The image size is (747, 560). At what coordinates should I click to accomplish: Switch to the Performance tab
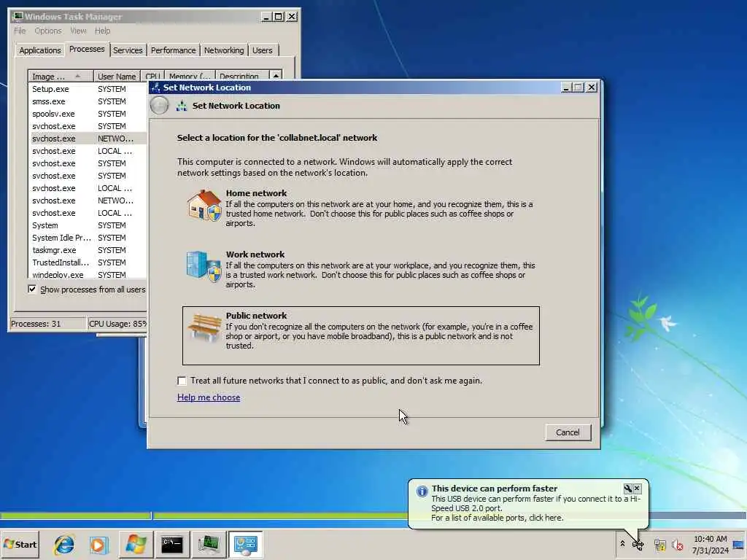point(173,50)
